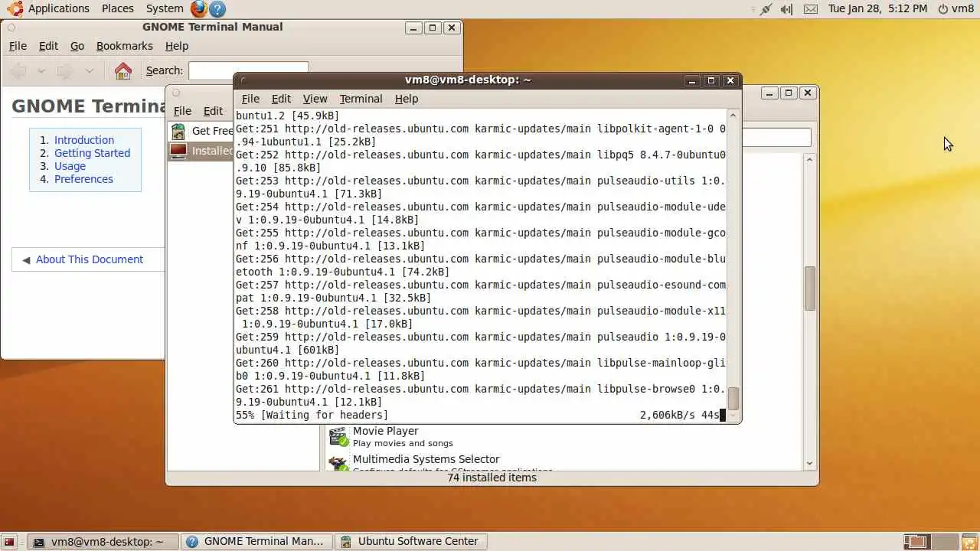Launch Firefox from the top panel

coord(198,8)
